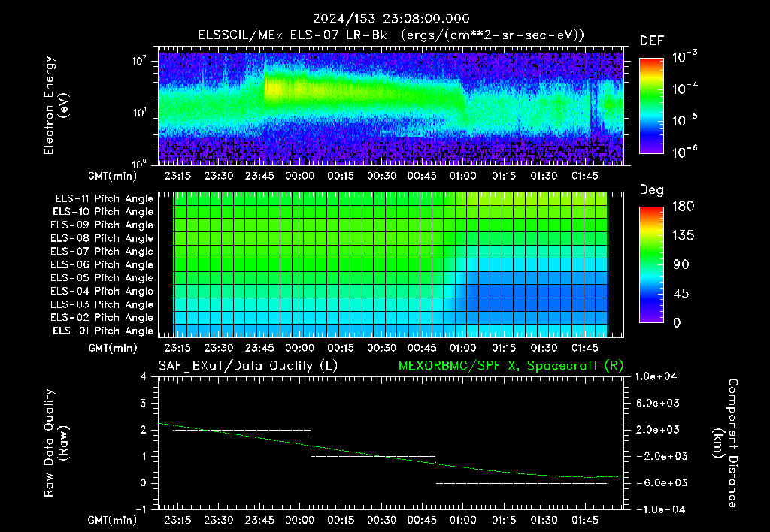
Task: Click the 01:00 tick on the spectrogram time axis
Action: click(x=462, y=176)
